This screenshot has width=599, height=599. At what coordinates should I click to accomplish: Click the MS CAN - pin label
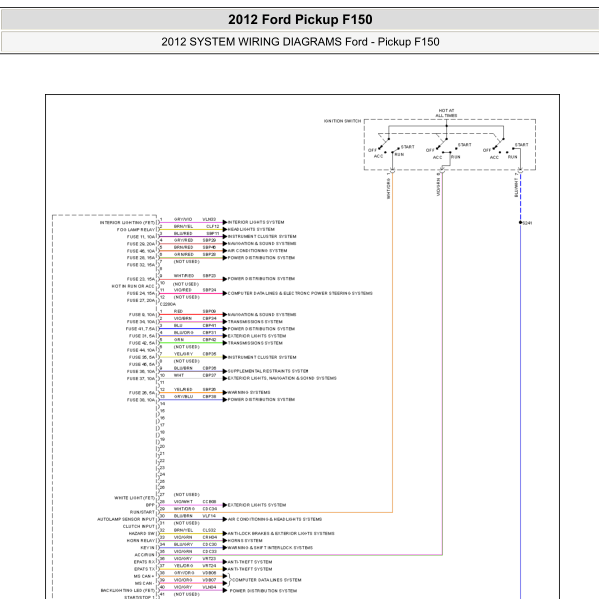[x=145, y=584]
